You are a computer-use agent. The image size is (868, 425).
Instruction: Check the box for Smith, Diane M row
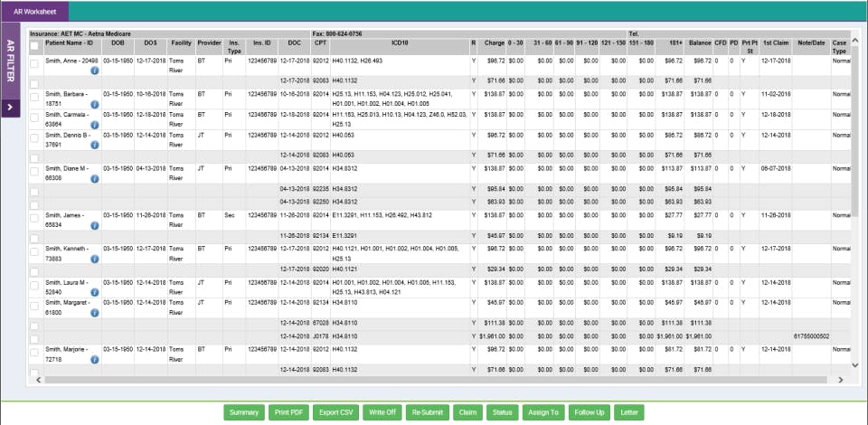coord(34,172)
